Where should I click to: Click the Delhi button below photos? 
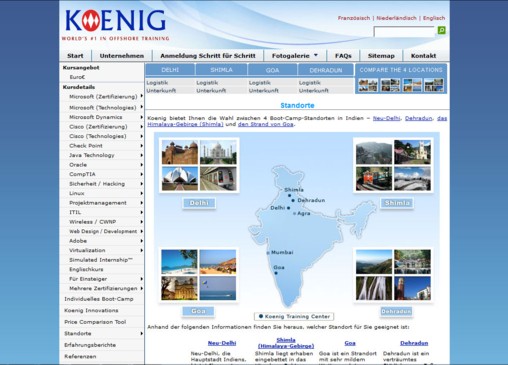click(199, 203)
